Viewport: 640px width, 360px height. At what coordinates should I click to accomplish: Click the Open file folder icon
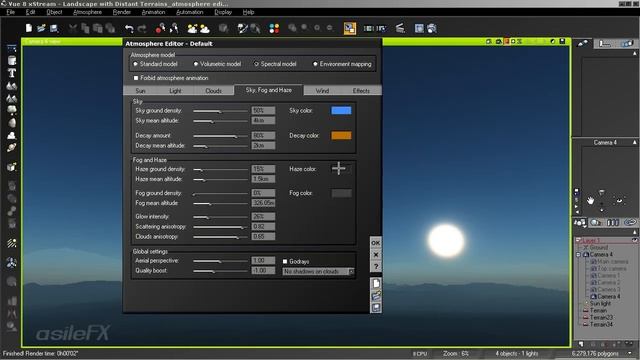pyautogui.click(x=41, y=28)
